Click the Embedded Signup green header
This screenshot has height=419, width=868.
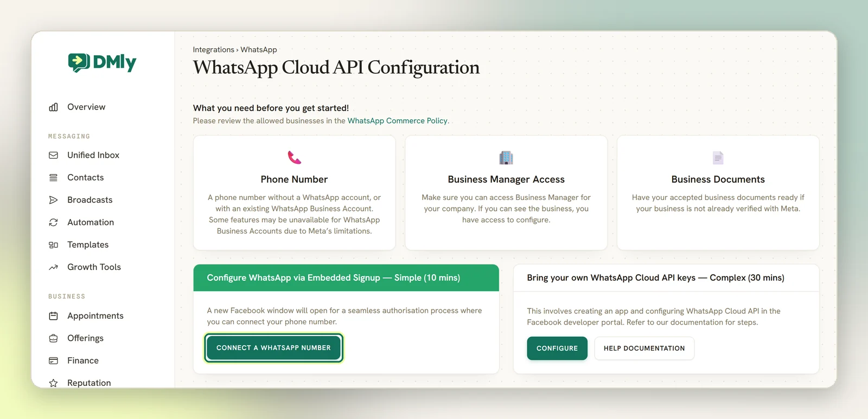346,278
